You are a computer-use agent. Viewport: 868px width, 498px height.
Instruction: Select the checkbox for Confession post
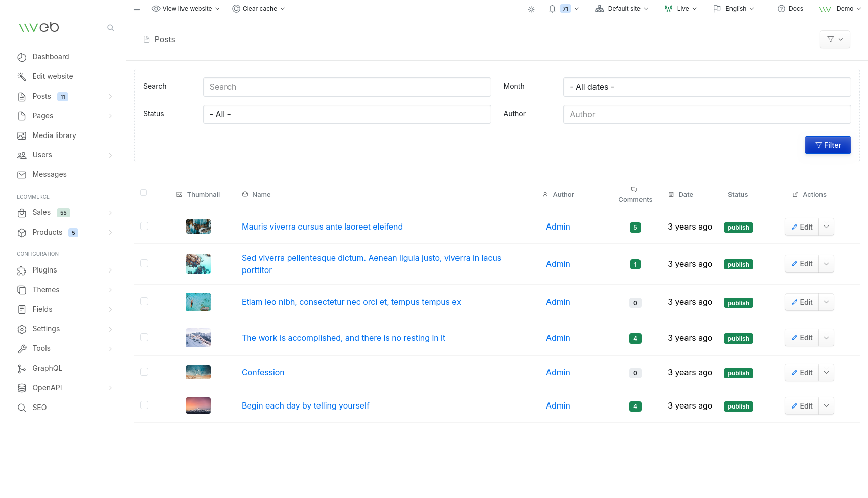pos(144,372)
